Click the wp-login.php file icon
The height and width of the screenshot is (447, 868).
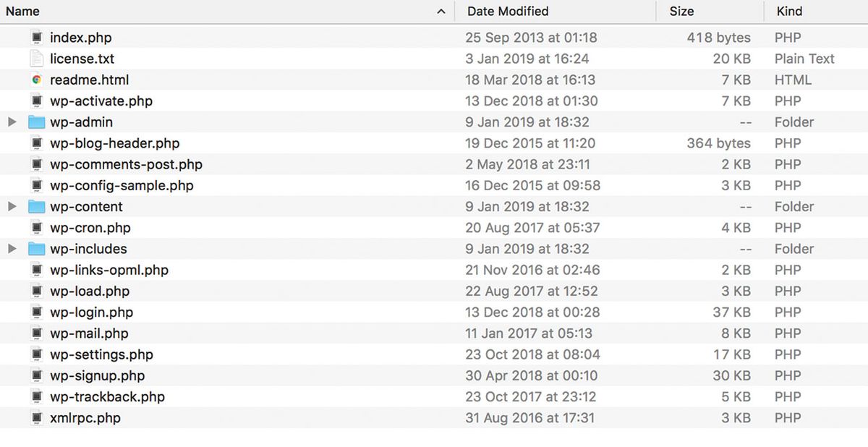[37, 312]
